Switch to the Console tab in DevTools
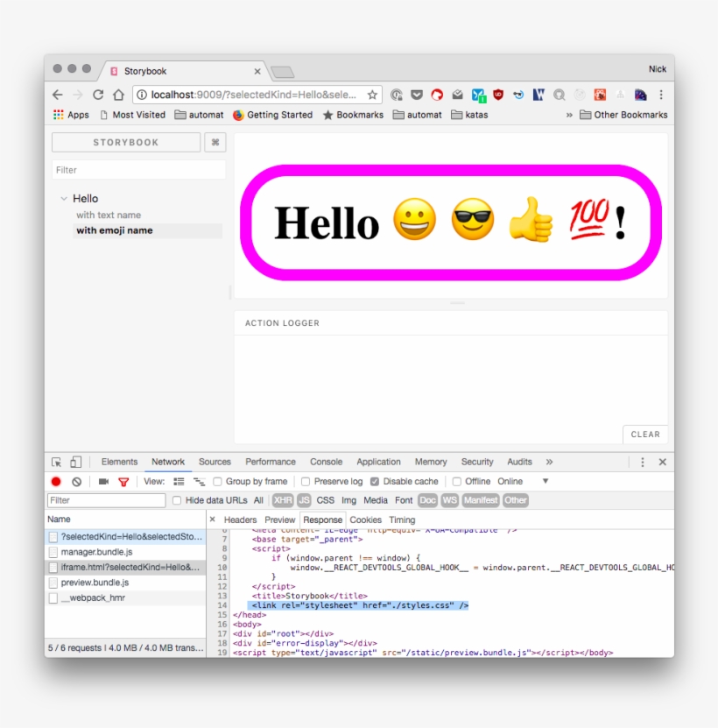 pos(326,462)
